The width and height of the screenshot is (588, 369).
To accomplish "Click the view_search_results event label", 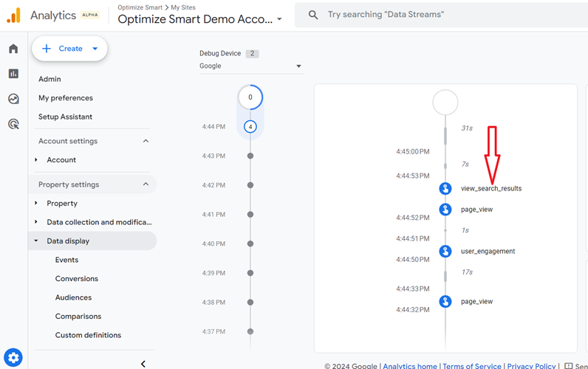I will tap(491, 188).
